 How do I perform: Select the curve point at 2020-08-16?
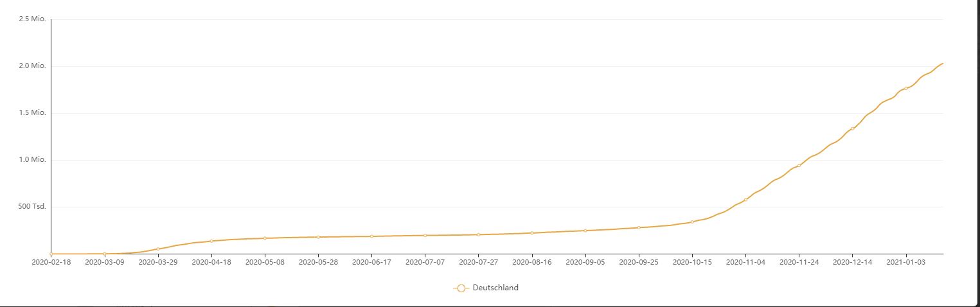point(532,232)
